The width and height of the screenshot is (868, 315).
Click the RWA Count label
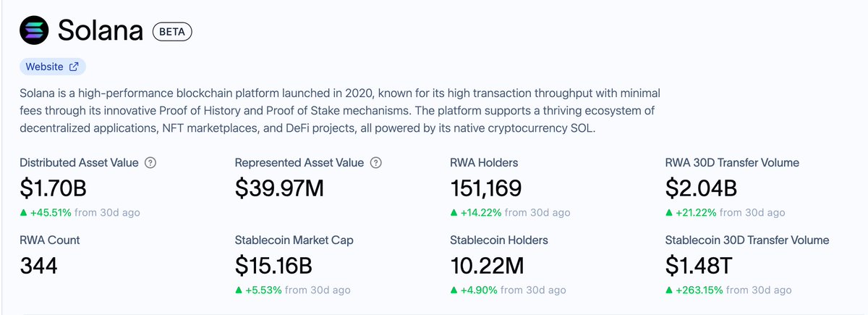coord(50,240)
